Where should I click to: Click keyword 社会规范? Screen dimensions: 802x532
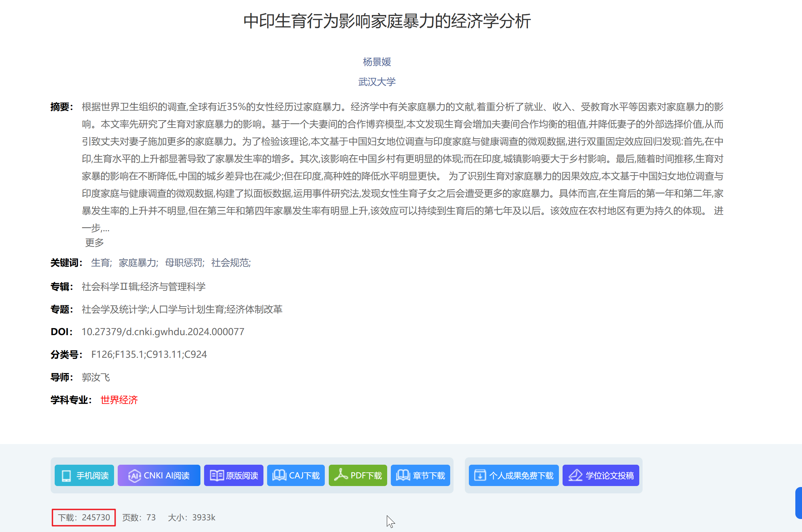click(230, 263)
